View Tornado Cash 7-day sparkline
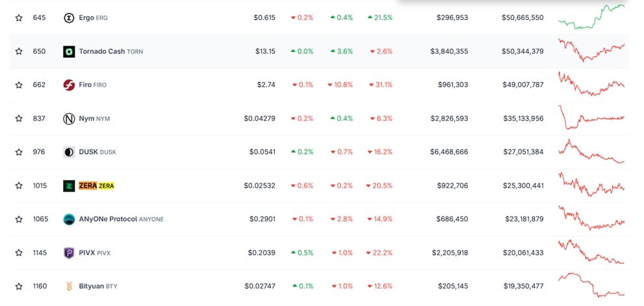This screenshot has width=644, height=306. pyautogui.click(x=591, y=50)
